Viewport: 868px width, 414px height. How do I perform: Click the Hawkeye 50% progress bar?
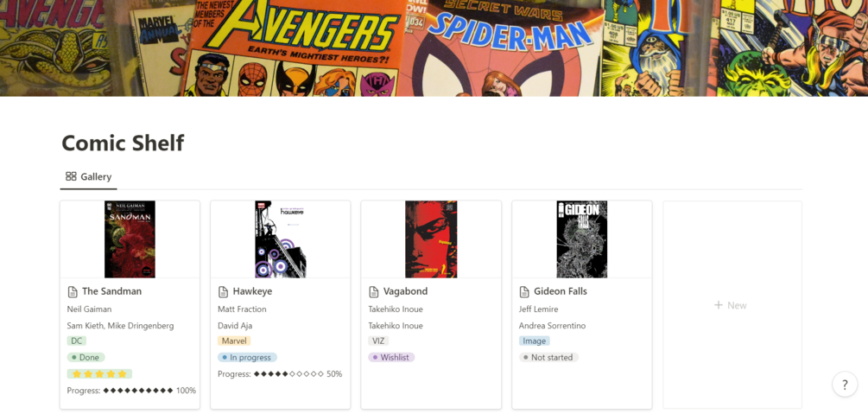280,374
